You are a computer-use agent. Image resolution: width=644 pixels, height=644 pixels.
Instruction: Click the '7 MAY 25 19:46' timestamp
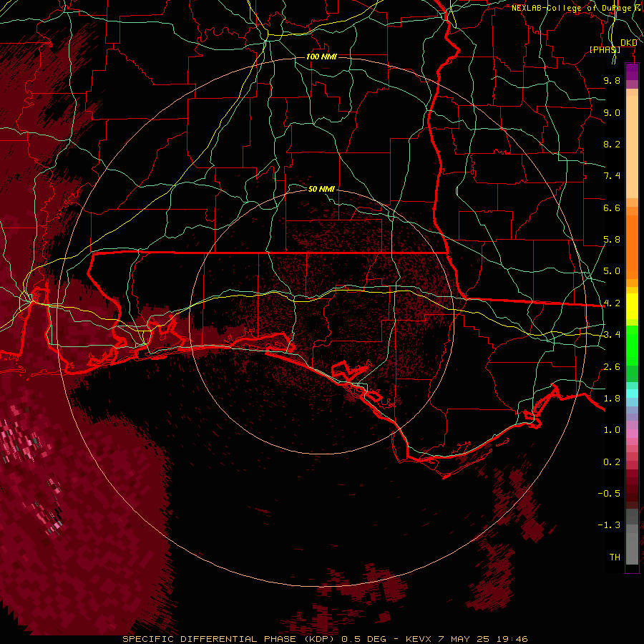[482, 639]
